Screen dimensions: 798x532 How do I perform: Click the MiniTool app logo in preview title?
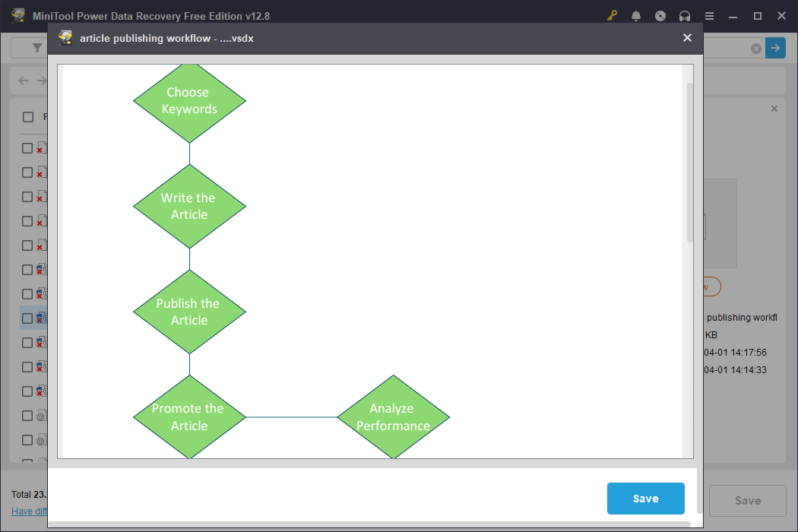tap(66, 38)
